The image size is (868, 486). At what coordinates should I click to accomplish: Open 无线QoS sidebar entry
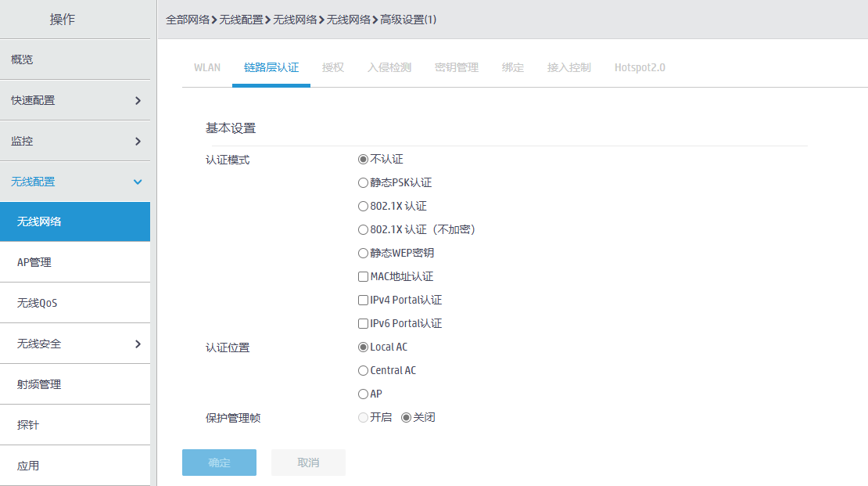75,303
